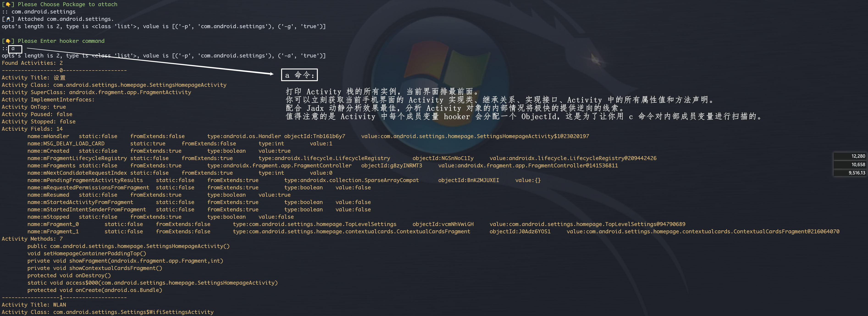868x316 pixels.
Task: Click the '10,658' value in the overlay
Action: coord(858,165)
